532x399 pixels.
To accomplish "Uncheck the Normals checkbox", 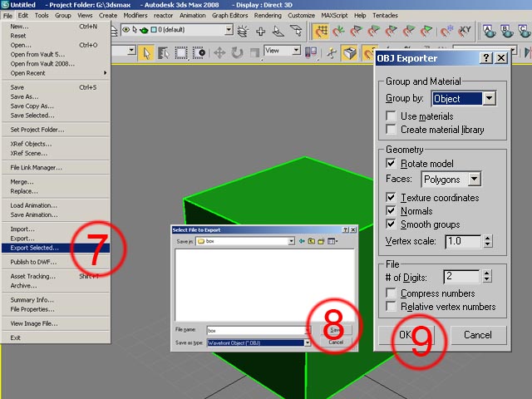I will (x=391, y=211).
